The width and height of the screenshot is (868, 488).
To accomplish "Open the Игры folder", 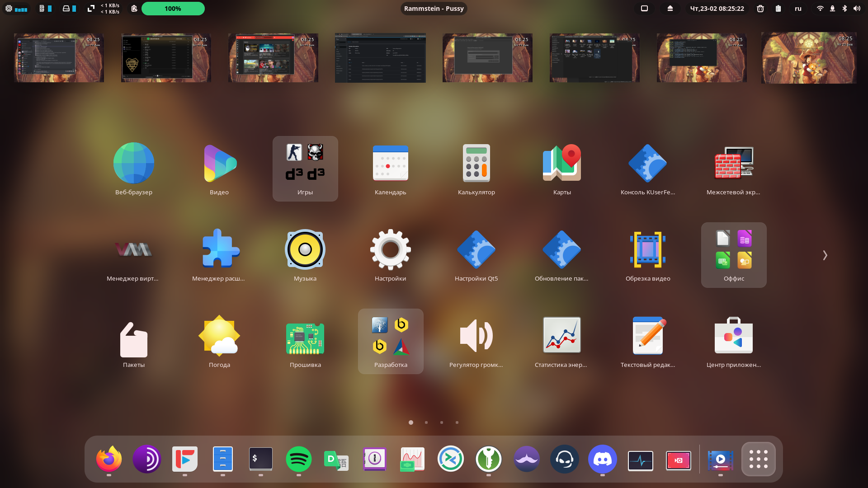I will (x=305, y=169).
